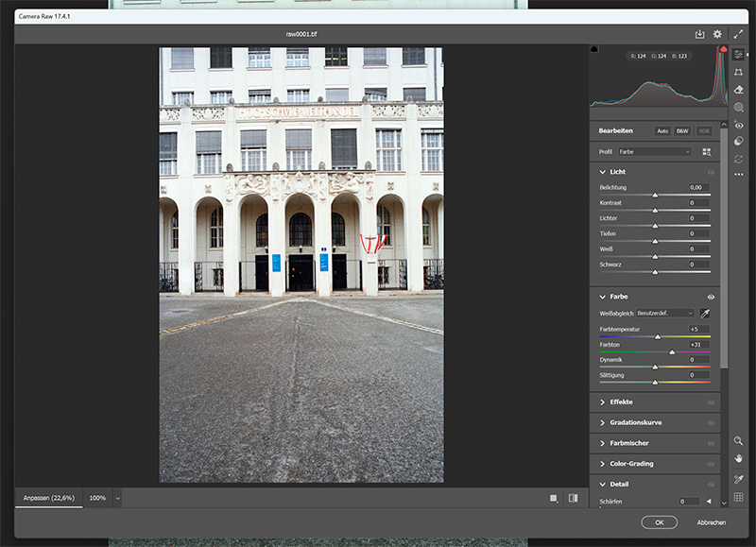The image size is (756, 547).
Task: Toggle visibility of Color-Grading panel edits
Action: [x=711, y=464]
